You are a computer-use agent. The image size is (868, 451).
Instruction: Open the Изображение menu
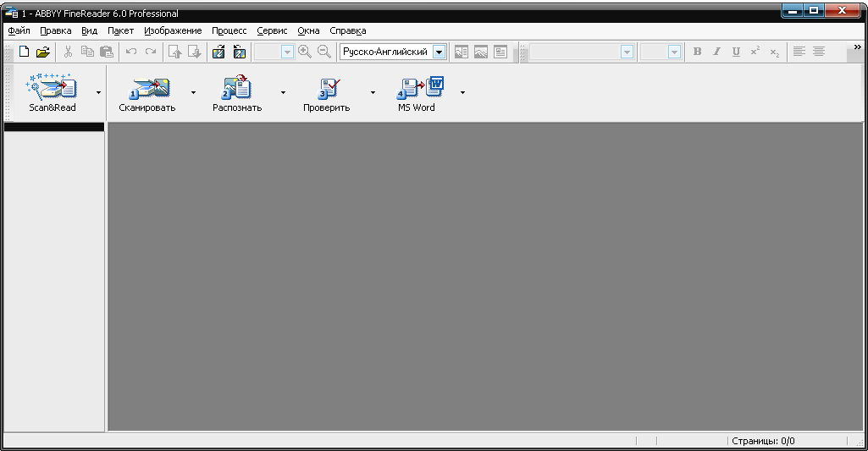tap(173, 31)
